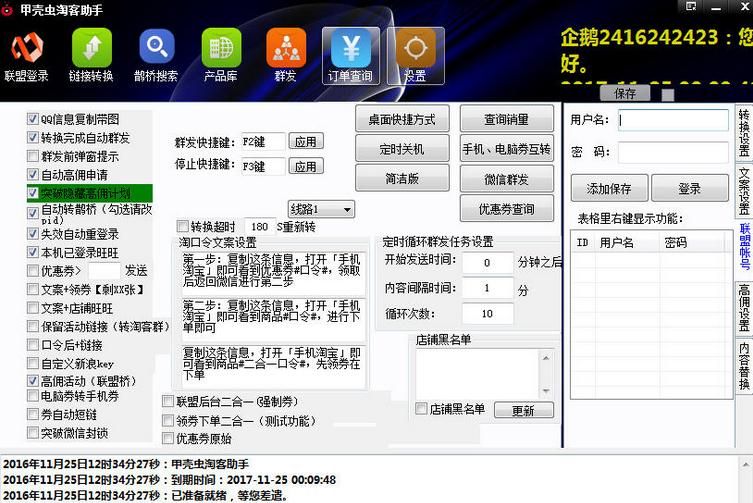Click the log panel scroll-up arrow
This screenshot has height=503, width=753.
(x=745, y=465)
